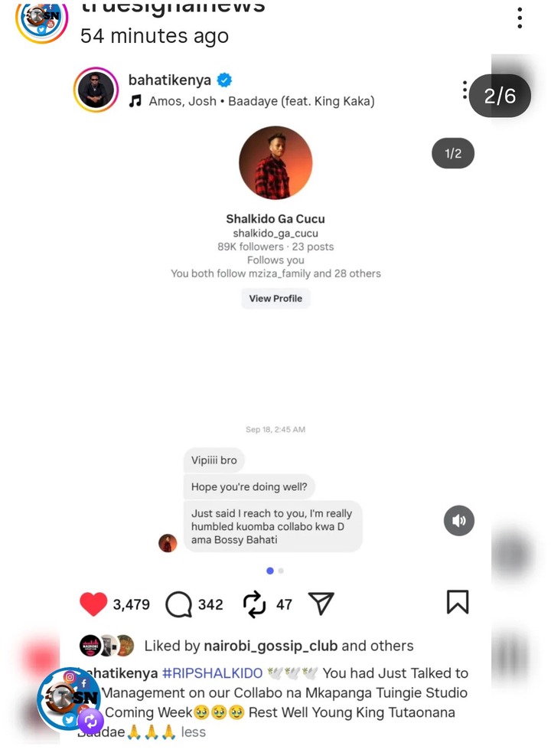The image size is (551, 756).
Task: Click the View Profile button
Action: [275, 299]
